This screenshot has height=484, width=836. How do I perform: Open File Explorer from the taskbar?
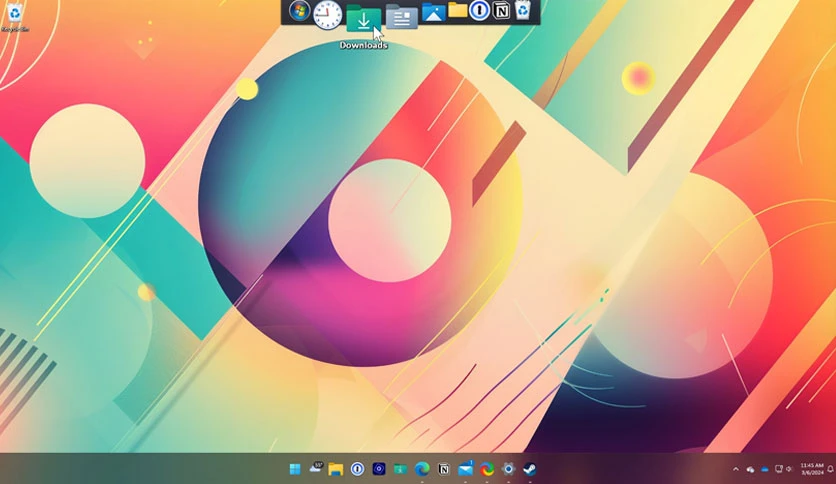point(336,469)
